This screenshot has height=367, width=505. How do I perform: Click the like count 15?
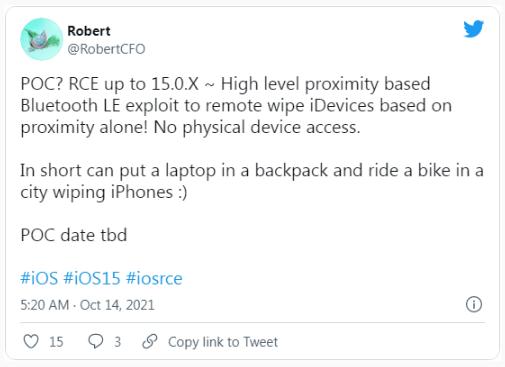56,342
